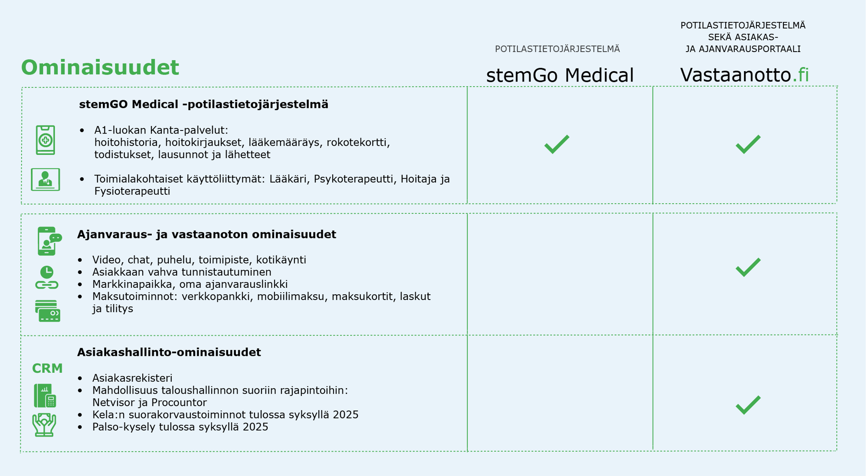This screenshot has height=476, width=868.
Task: Click the payment cards wallet icon
Action: [48, 311]
